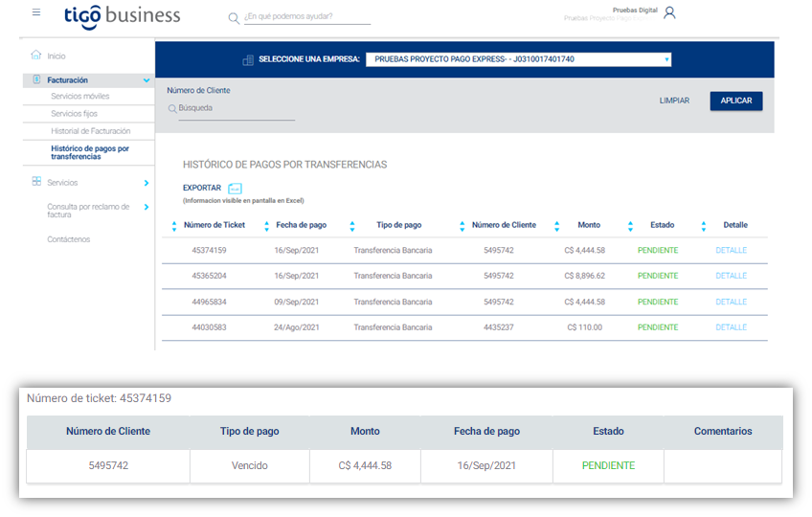Sort by Monto arrows
Viewport: 812px width, 517px height.
click(556, 226)
